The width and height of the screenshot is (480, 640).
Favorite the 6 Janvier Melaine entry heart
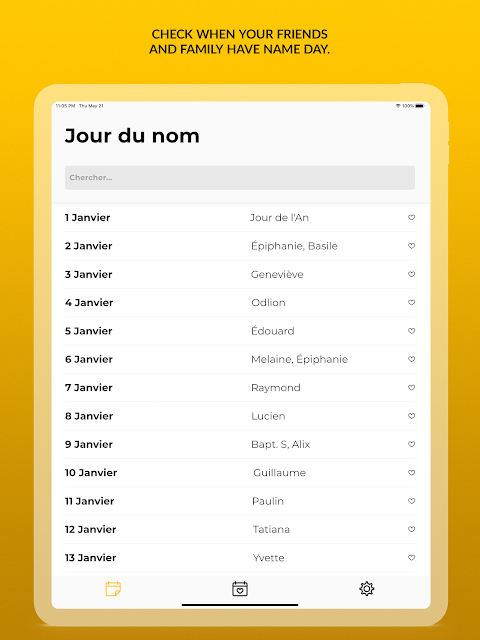tap(411, 359)
